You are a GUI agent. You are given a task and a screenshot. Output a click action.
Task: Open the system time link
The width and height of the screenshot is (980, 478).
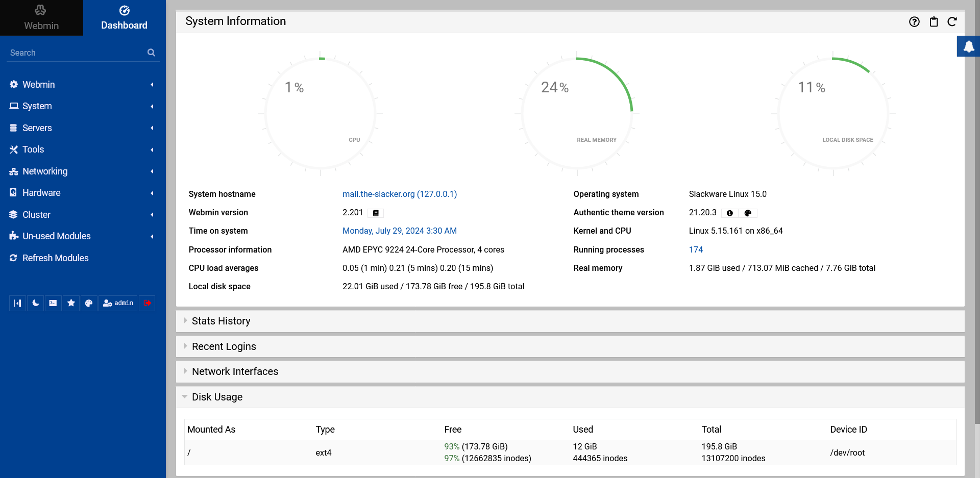(400, 231)
